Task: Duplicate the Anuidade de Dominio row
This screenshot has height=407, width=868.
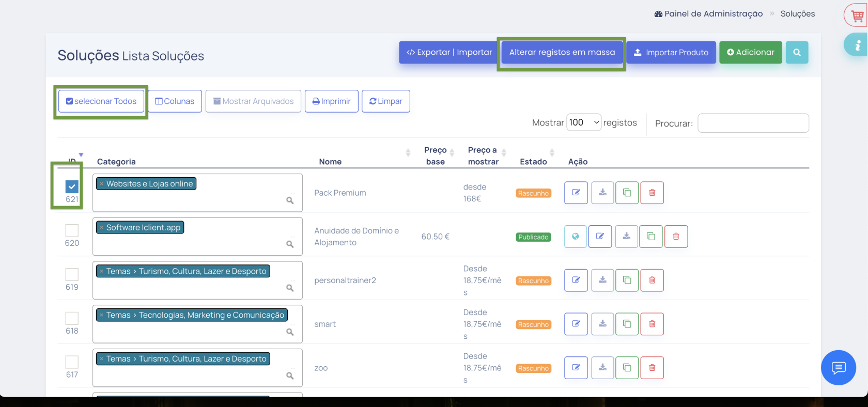Action: click(x=651, y=237)
